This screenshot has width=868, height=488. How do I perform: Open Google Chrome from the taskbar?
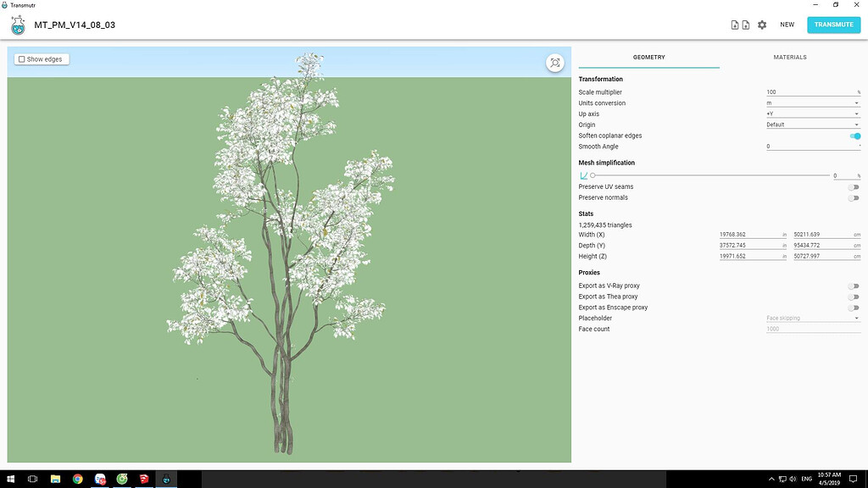(x=77, y=480)
